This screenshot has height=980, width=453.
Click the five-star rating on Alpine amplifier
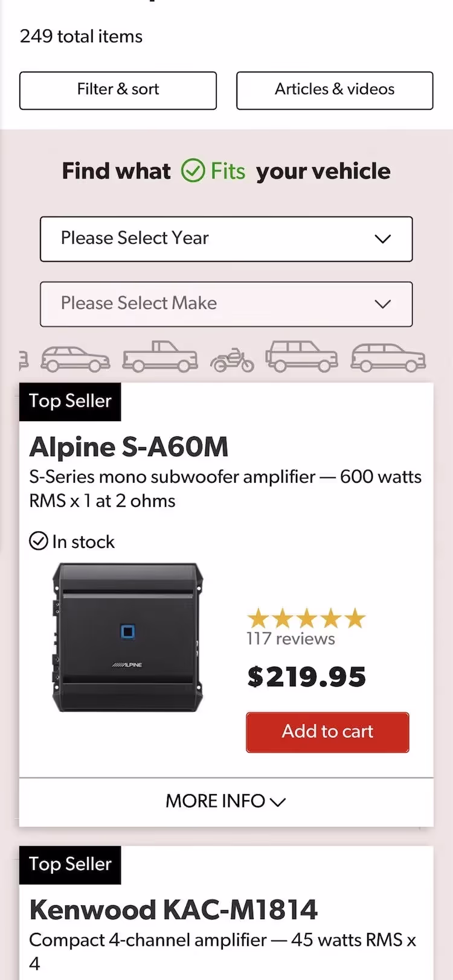point(306,618)
